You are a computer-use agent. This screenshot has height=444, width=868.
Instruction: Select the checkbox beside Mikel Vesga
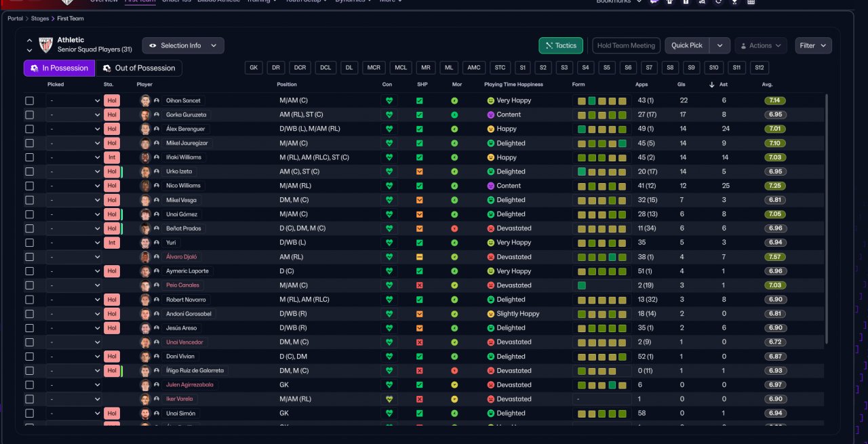click(29, 200)
